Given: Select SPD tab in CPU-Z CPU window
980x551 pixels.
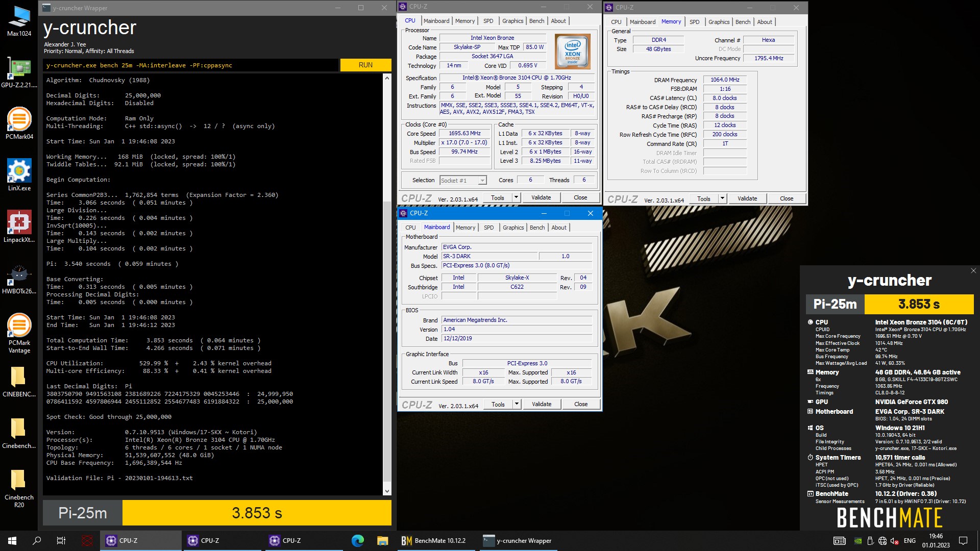Looking at the screenshot, I should (x=488, y=21).
